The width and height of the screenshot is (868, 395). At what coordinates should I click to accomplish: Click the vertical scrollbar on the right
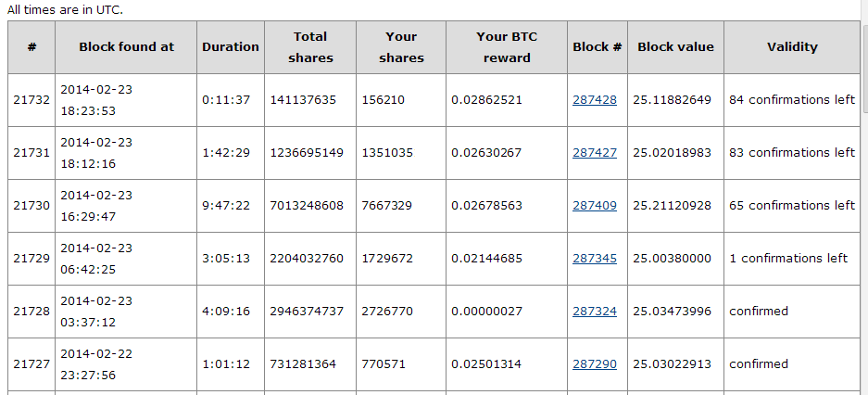coord(864,197)
